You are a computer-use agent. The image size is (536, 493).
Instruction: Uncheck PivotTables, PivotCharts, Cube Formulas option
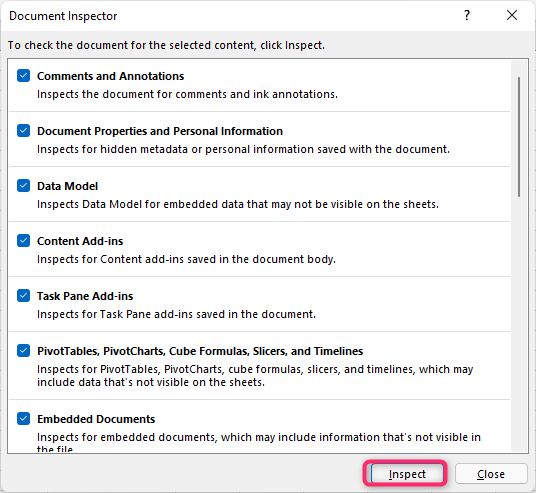tap(24, 351)
